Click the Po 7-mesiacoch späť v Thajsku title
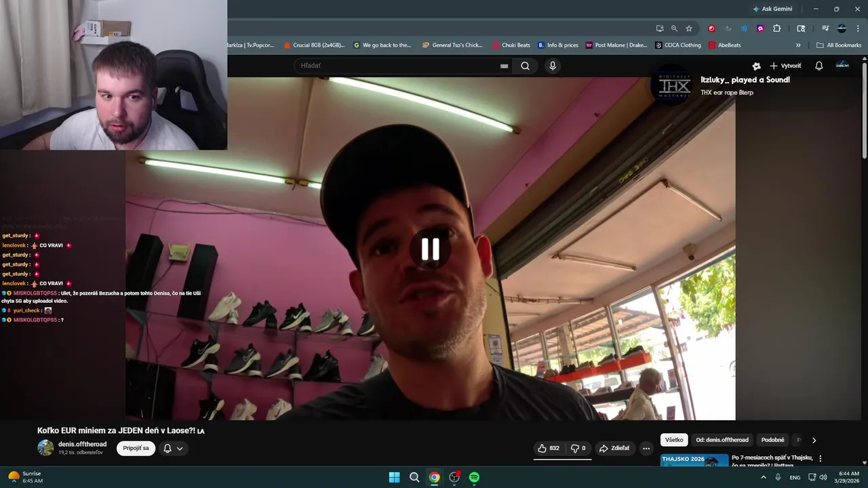The image size is (868, 488). [x=772, y=461]
